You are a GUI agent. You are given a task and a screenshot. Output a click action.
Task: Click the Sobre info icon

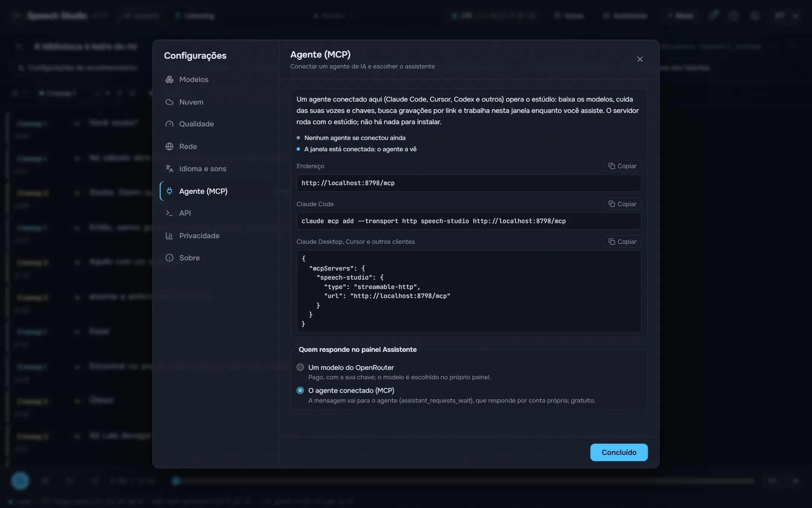(x=170, y=258)
